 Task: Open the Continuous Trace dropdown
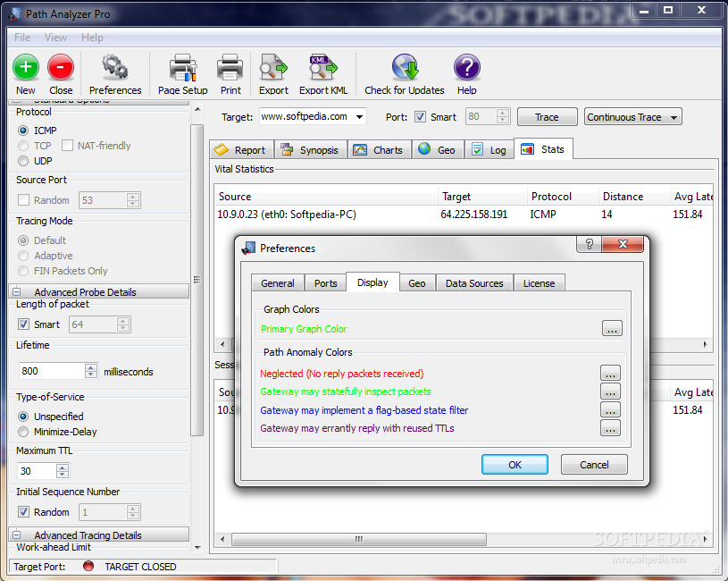[x=674, y=117]
